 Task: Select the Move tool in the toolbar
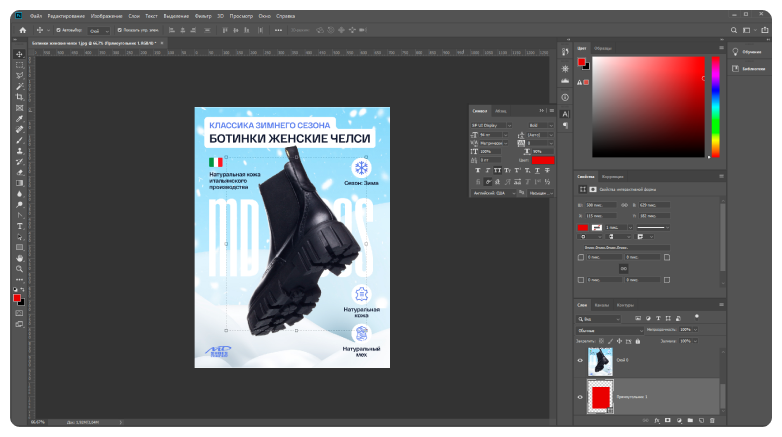[19, 54]
